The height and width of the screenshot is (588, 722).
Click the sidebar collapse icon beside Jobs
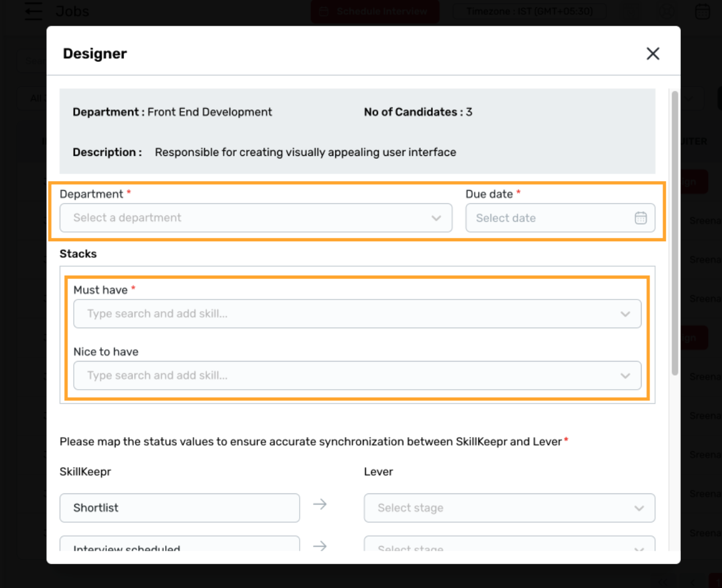click(33, 10)
